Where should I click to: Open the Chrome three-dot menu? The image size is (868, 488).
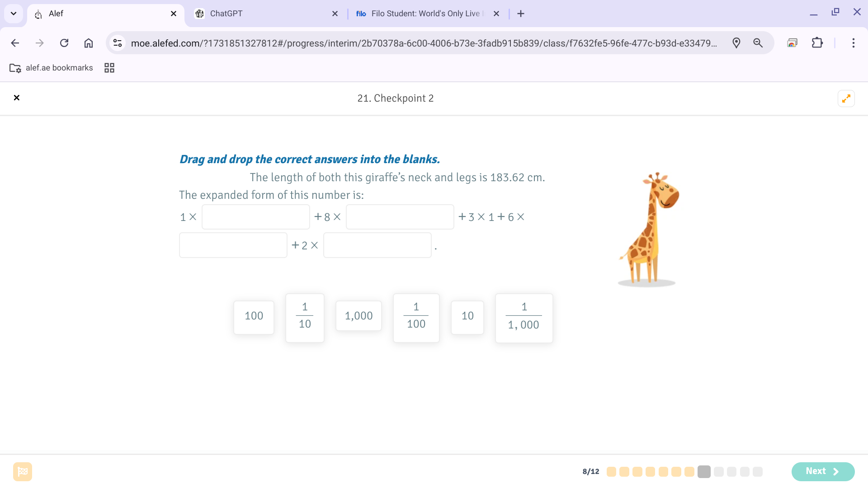(x=853, y=43)
